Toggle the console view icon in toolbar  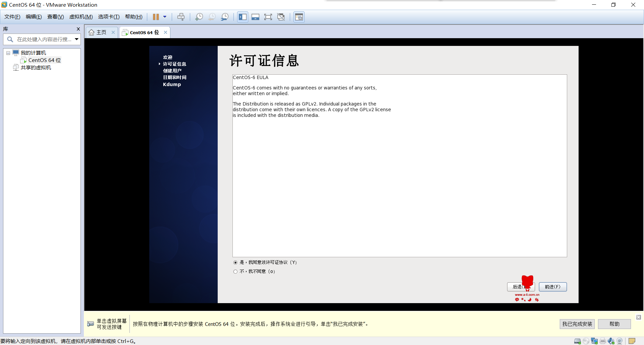pos(299,17)
